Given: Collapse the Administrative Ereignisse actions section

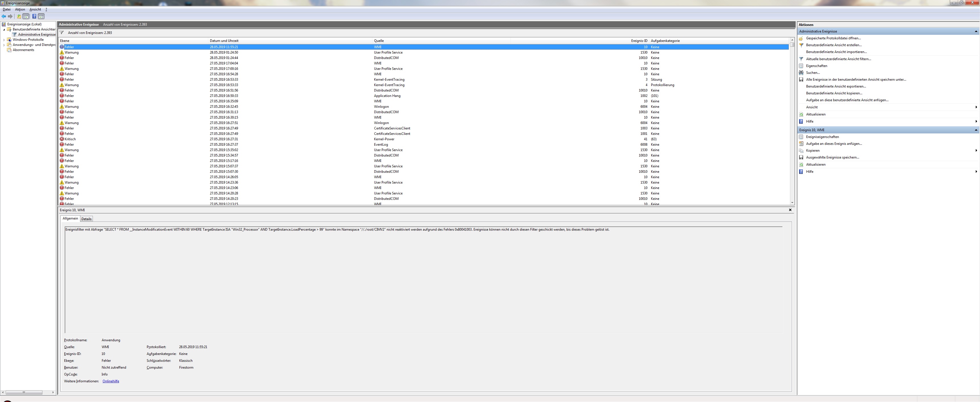Looking at the screenshot, I should tap(976, 31).
